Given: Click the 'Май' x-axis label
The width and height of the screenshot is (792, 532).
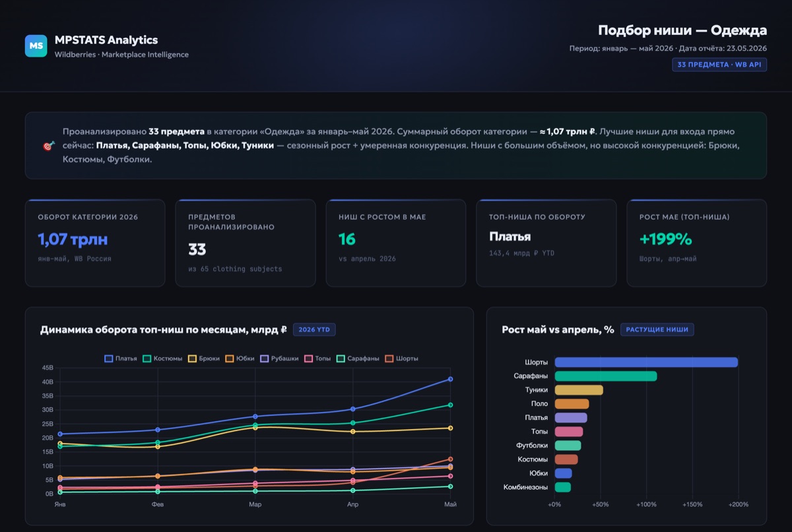Looking at the screenshot, I should [x=451, y=504].
